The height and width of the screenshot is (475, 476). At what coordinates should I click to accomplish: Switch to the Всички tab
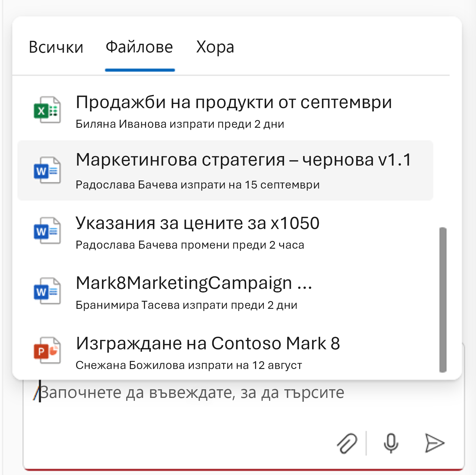point(56,47)
